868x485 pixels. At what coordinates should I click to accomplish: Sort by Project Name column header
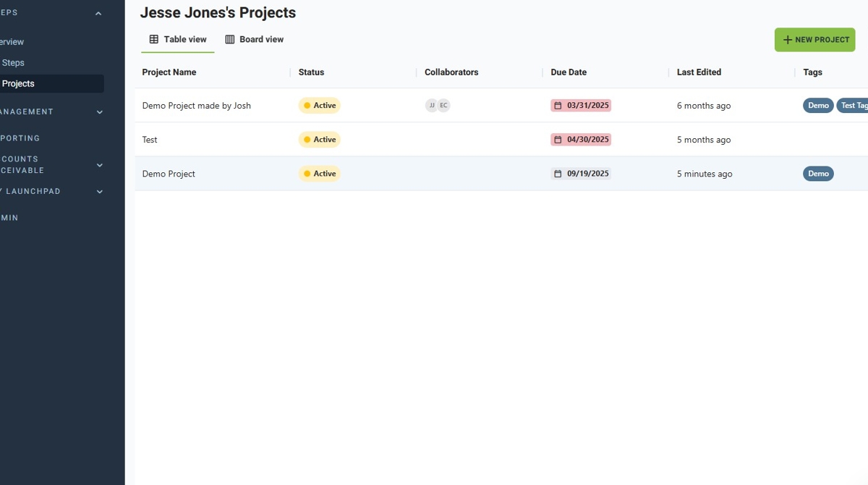pos(169,72)
